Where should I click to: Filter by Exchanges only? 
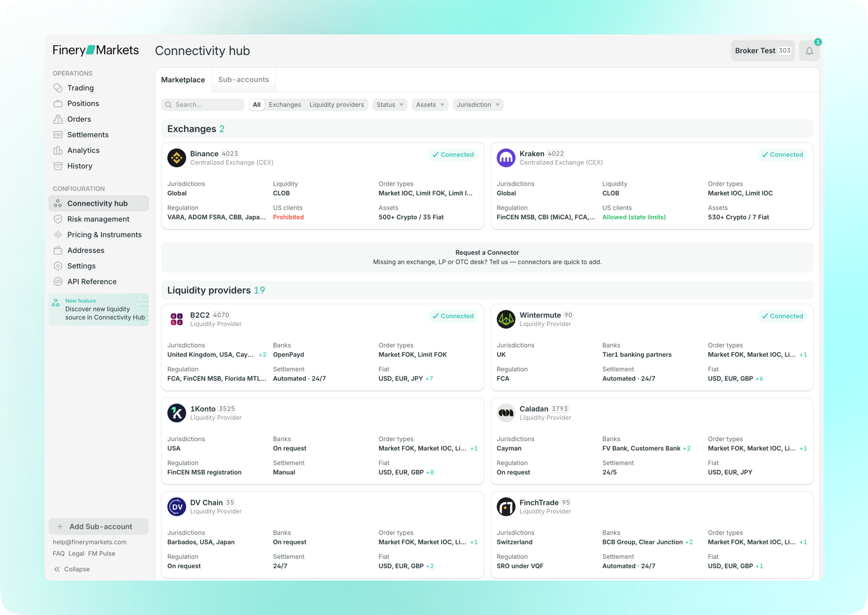point(285,105)
